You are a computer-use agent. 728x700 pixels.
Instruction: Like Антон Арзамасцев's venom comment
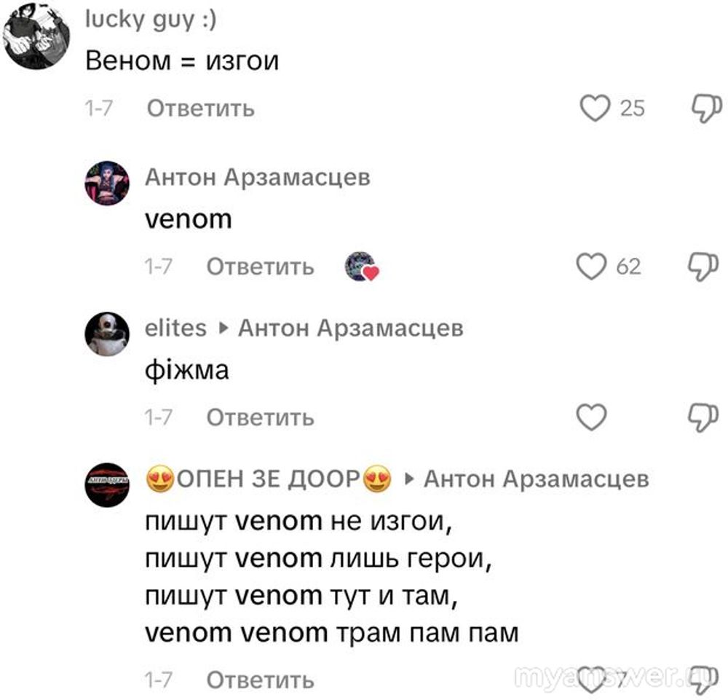tap(591, 266)
